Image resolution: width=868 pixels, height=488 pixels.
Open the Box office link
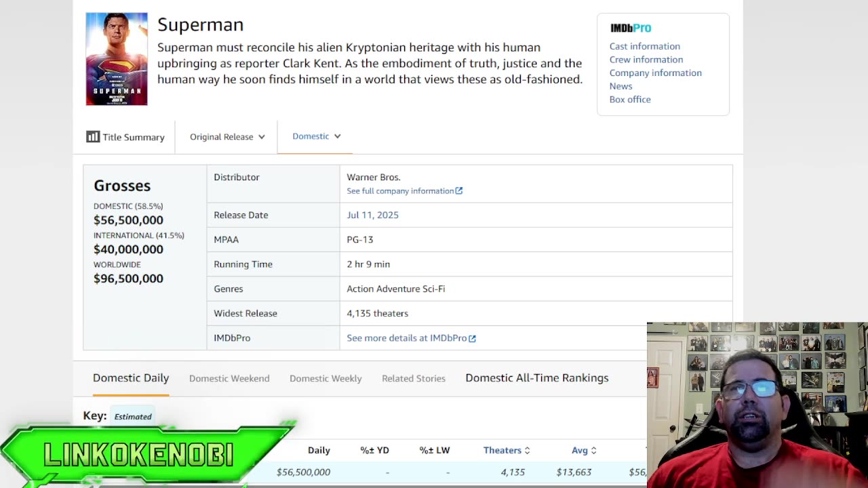(x=630, y=99)
